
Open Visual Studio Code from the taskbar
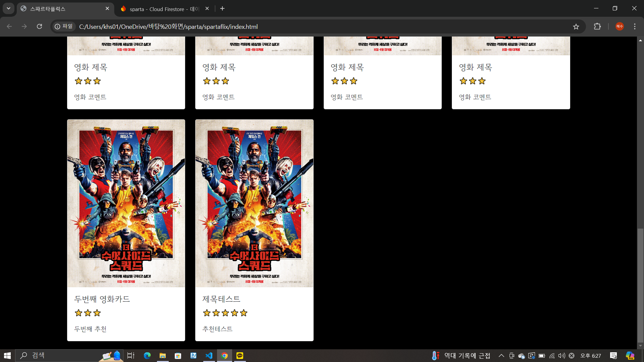point(209,356)
